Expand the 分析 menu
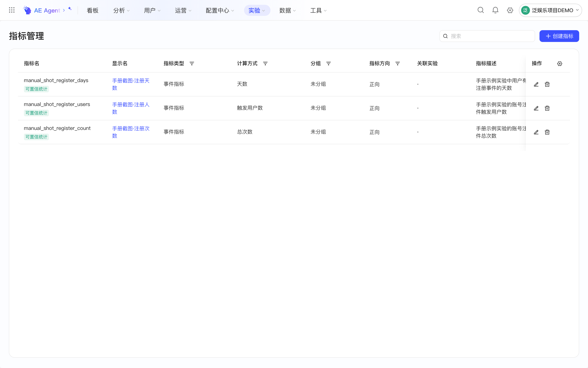The height and width of the screenshot is (368, 588). click(121, 10)
